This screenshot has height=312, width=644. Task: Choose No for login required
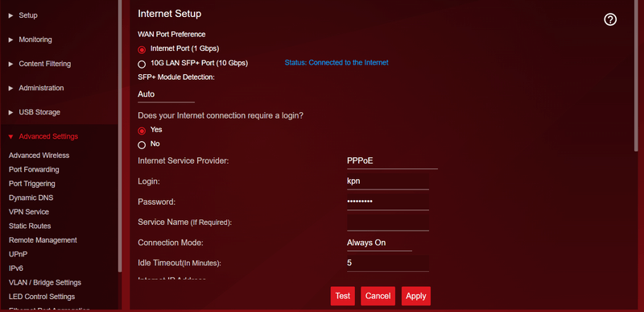click(142, 144)
